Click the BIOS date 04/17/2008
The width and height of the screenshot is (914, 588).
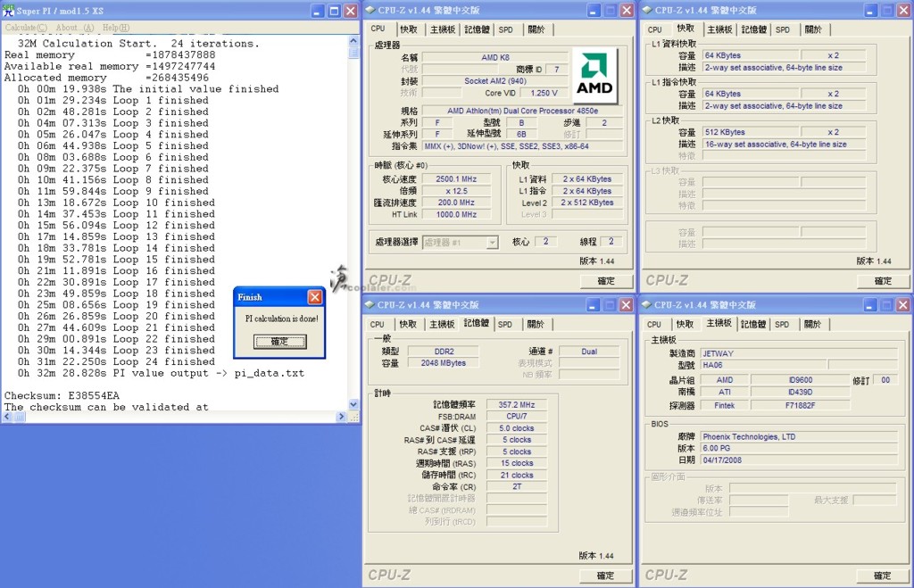799,460
